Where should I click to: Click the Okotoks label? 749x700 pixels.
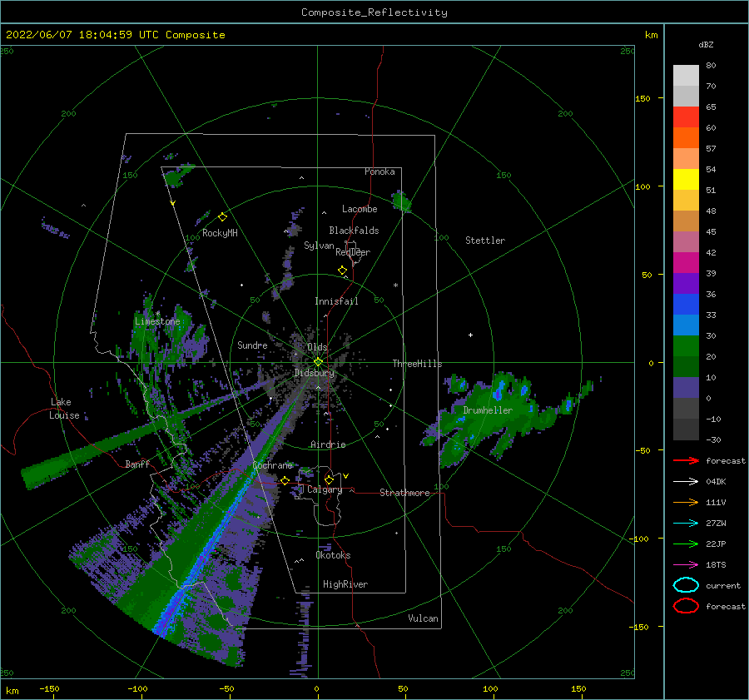click(333, 555)
